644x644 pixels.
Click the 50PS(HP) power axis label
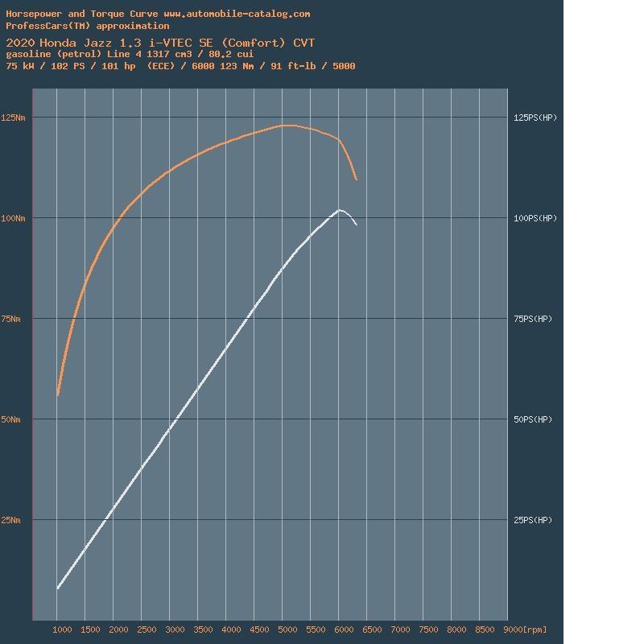click(x=533, y=419)
